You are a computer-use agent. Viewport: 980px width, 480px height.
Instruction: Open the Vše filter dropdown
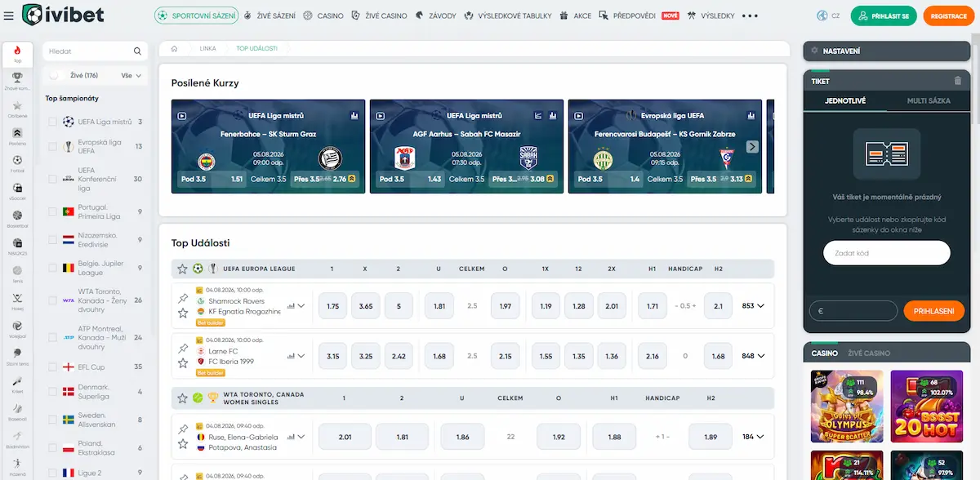131,76
